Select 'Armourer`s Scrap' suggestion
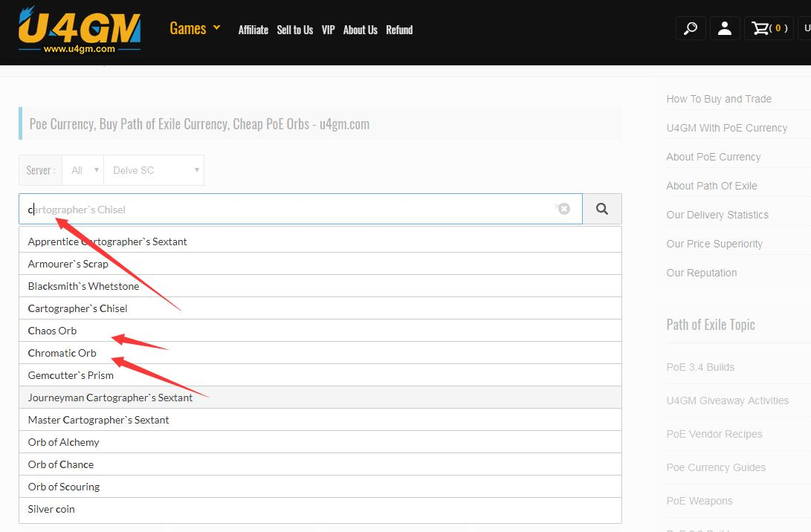Viewport: 811px width, 532px height. pos(320,264)
